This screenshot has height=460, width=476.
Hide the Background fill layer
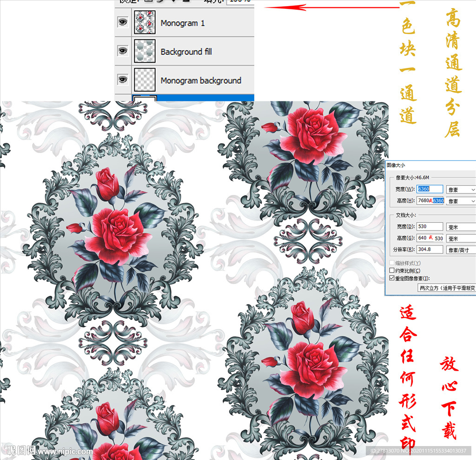[123, 51]
